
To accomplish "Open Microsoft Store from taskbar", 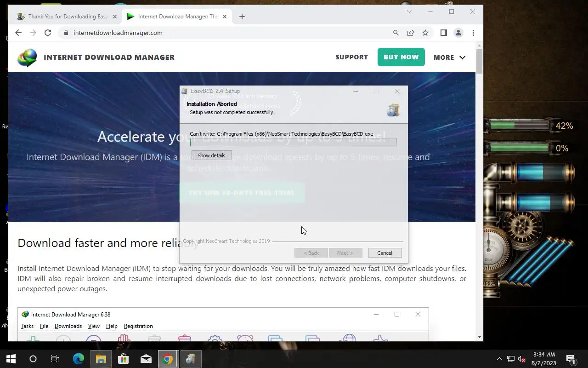I will 123,359.
